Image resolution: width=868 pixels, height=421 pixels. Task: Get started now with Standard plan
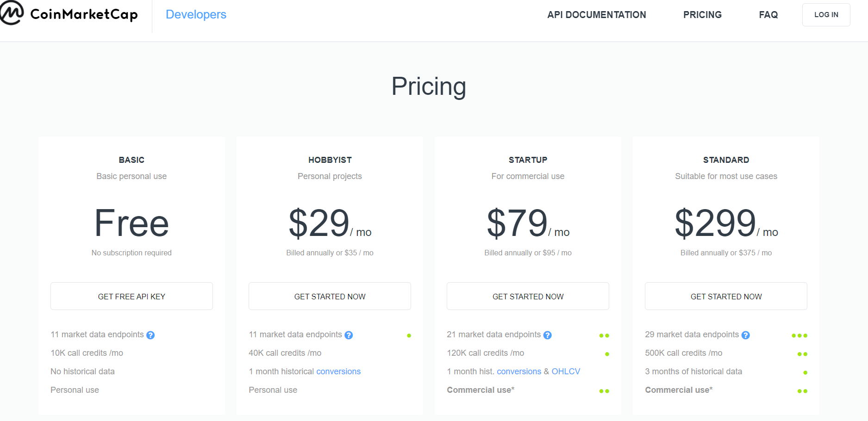point(726,296)
